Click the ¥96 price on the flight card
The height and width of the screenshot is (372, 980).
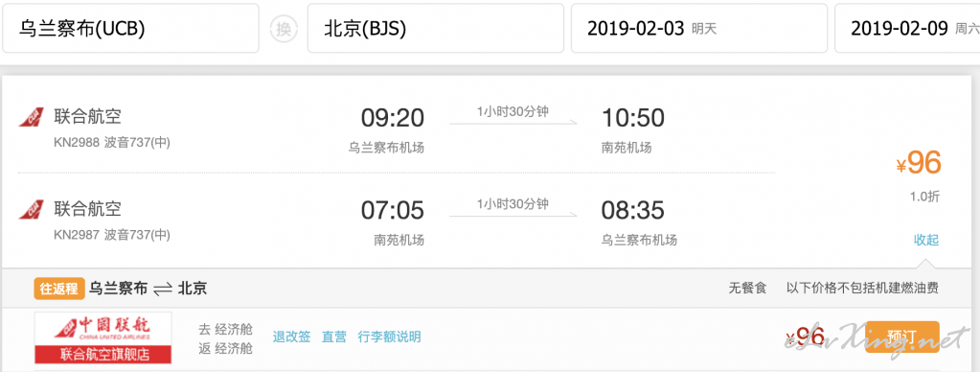tap(919, 163)
